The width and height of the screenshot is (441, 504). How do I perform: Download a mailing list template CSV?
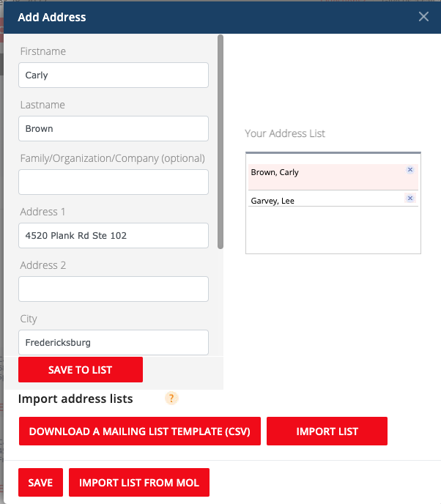click(140, 431)
